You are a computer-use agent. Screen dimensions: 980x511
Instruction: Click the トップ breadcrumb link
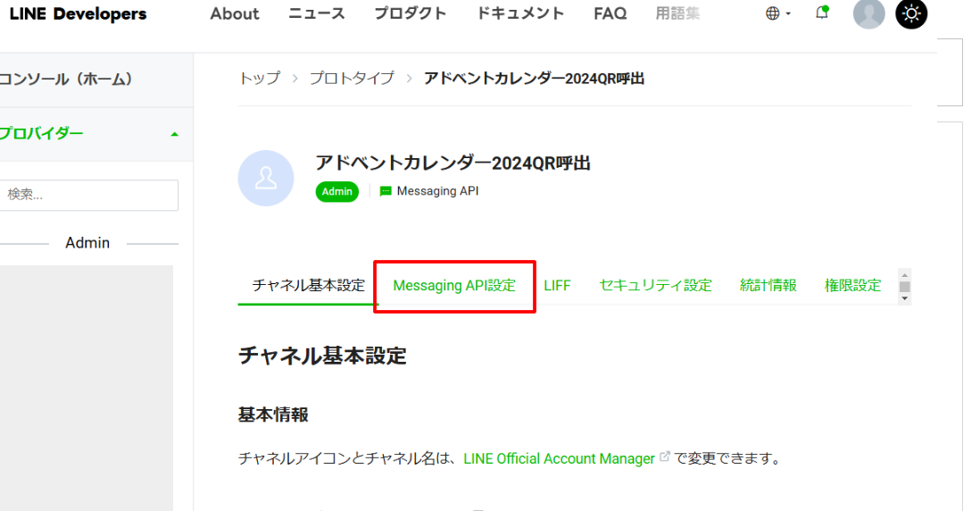coord(260,79)
